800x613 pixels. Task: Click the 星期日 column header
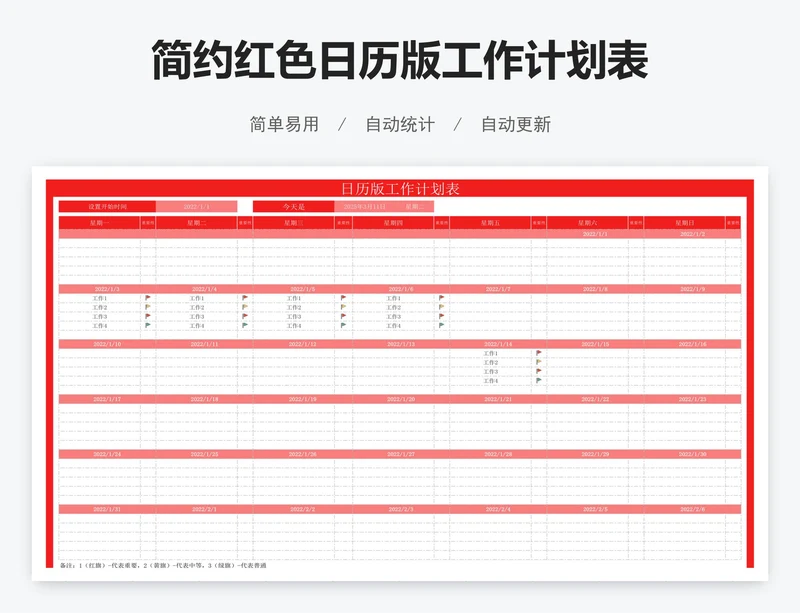point(685,223)
